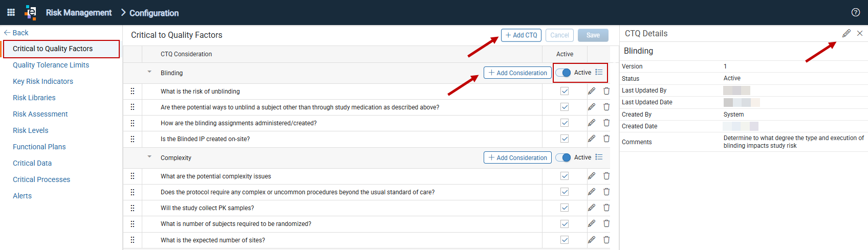This screenshot has height=250, width=868.
Task: Click the Active column header
Action: (565, 54)
